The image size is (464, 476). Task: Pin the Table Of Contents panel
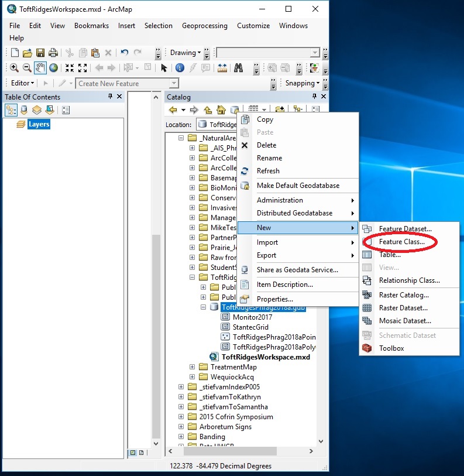[x=110, y=97]
